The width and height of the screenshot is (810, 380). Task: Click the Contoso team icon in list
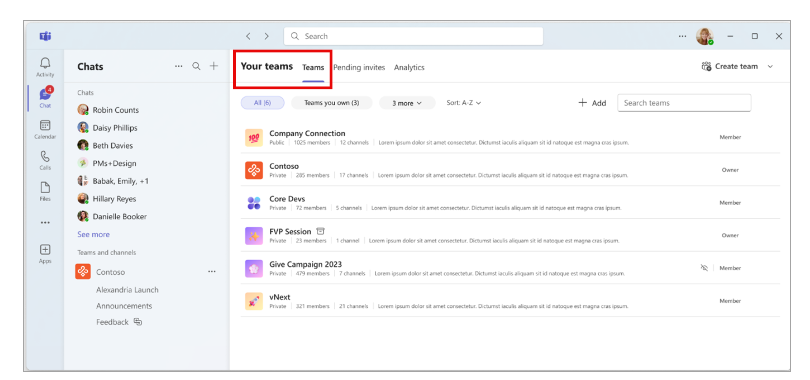point(254,170)
